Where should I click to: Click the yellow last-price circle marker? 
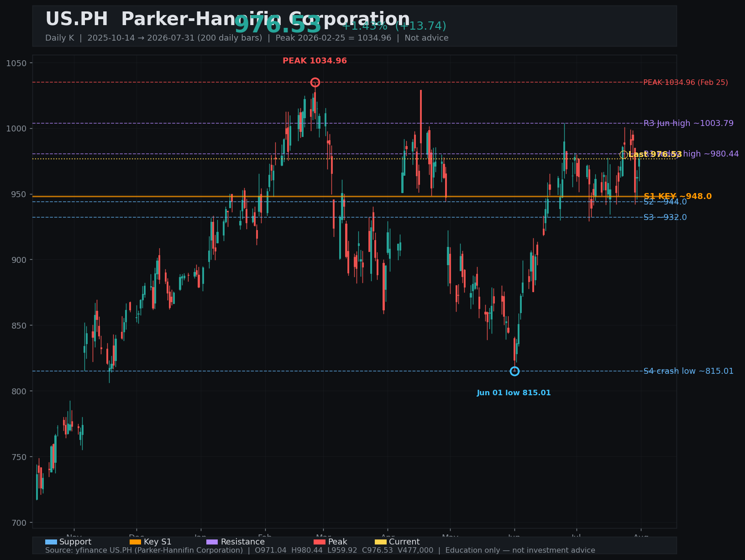click(x=624, y=155)
